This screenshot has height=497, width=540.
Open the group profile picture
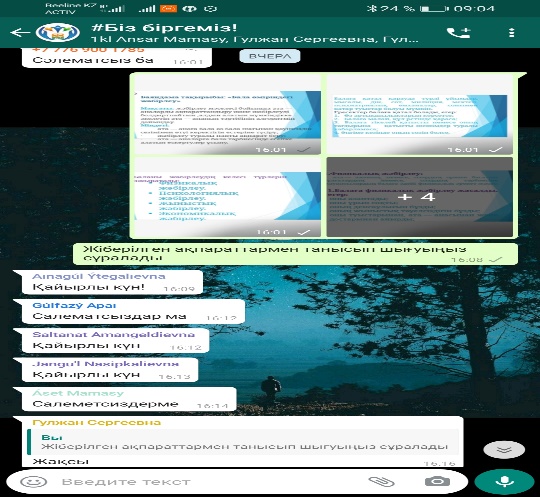point(58,33)
